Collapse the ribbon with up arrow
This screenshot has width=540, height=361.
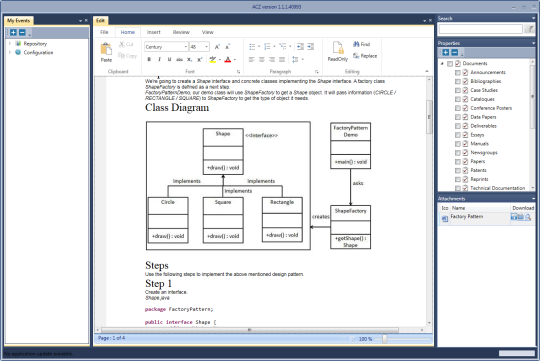point(427,71)
